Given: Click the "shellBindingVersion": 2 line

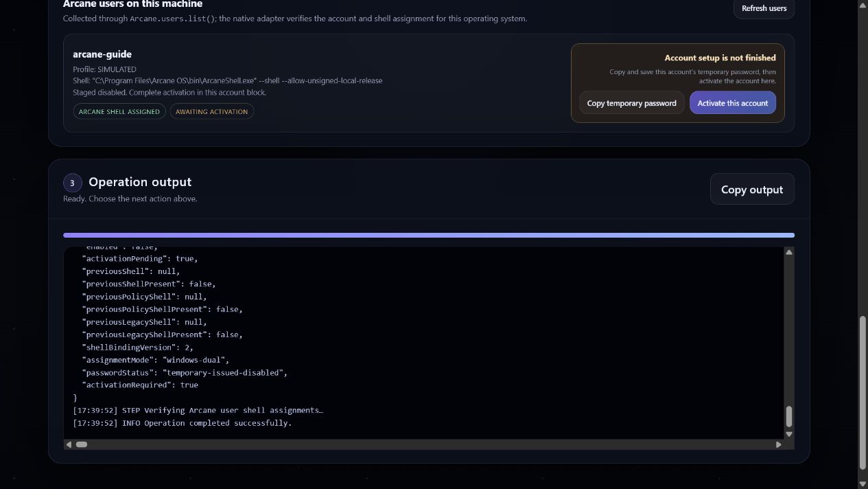Looking at the screenshot, I should pos(137,348).
